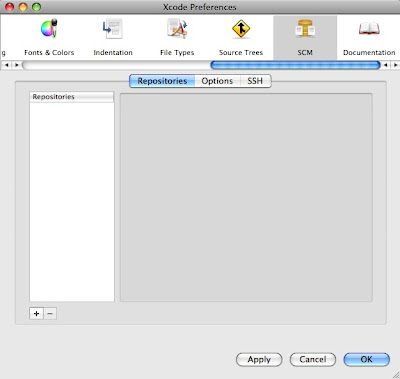
Task: Switch to the Repositories tab
Action: pyautogui.click(x=162, y=81)
